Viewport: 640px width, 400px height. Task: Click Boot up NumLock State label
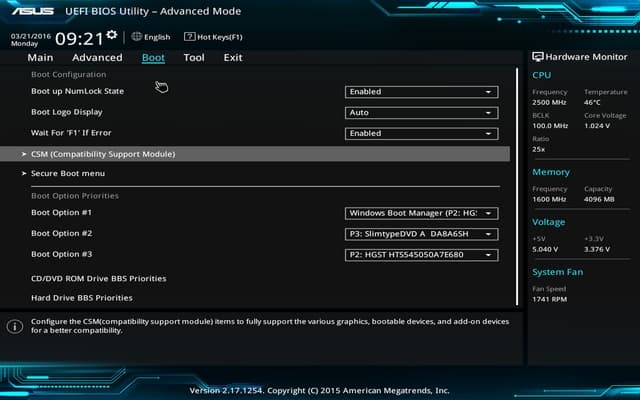[78, 91]
